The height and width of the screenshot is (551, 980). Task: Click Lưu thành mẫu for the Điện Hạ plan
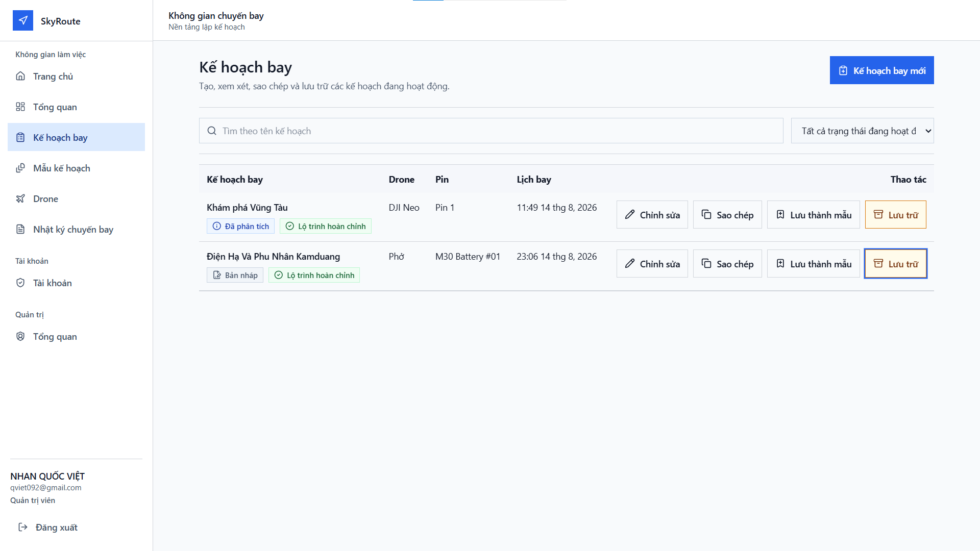[813, 264]
